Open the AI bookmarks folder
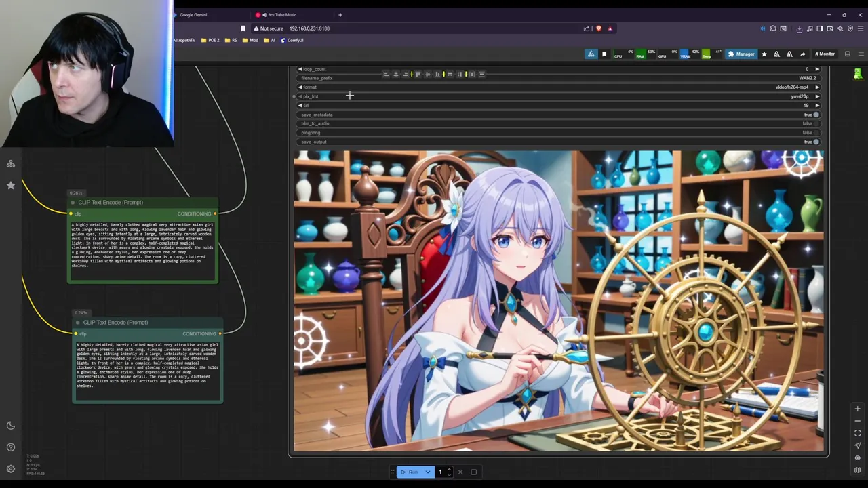Screen dimensions: 868x488 point(270,41)
